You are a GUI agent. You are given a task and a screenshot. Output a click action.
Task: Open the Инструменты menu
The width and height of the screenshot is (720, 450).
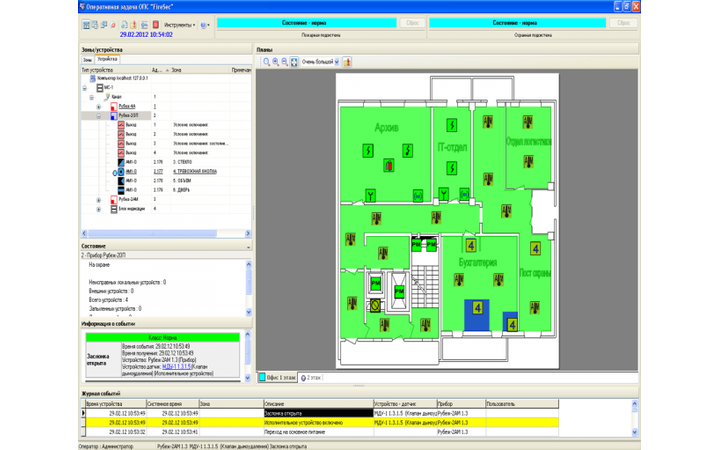pyautogui.click(x=180, y=24)
